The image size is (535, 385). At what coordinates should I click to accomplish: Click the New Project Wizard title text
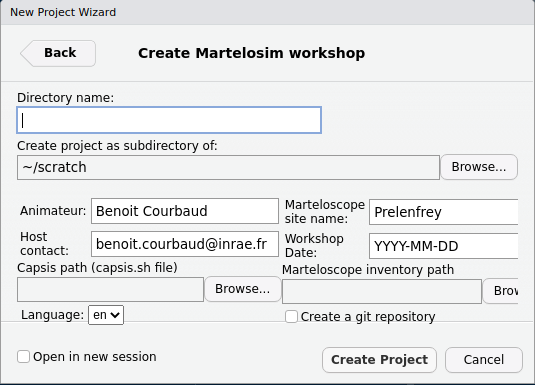click(x=63, y=12)
